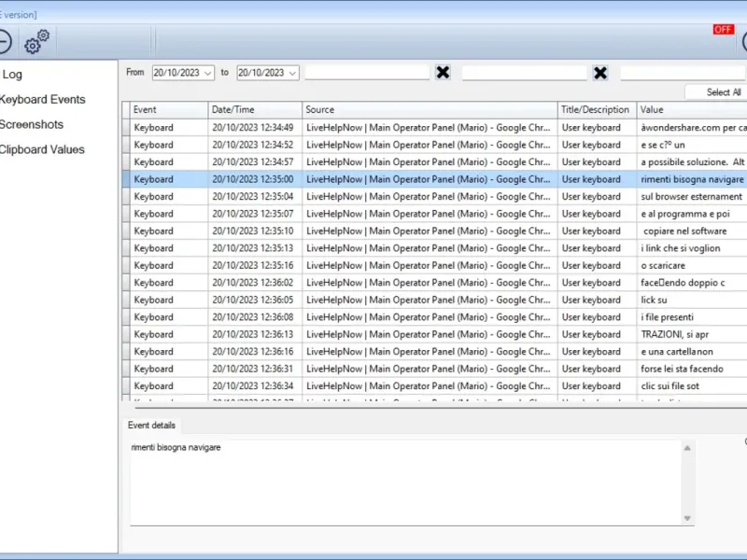747x560 pixels.
Task: Click inside the Event details text area
Action: coord(407,482)
